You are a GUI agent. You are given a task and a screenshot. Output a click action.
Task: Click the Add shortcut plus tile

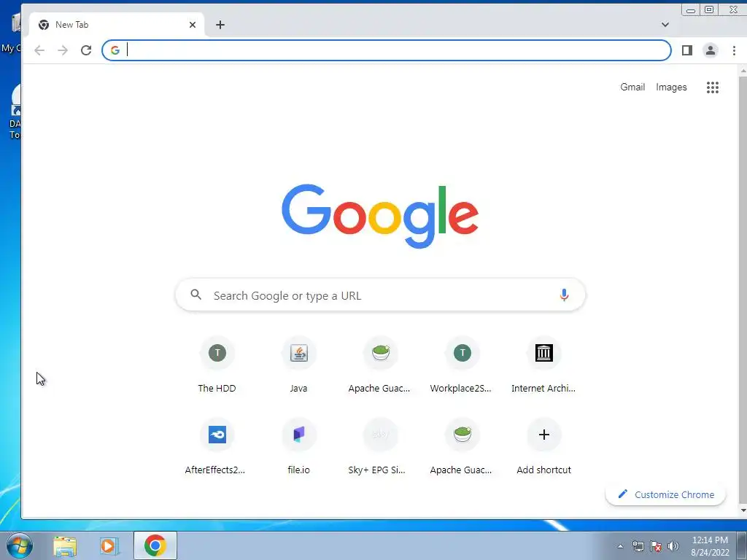pyautogui.click(x=543, y=447)
